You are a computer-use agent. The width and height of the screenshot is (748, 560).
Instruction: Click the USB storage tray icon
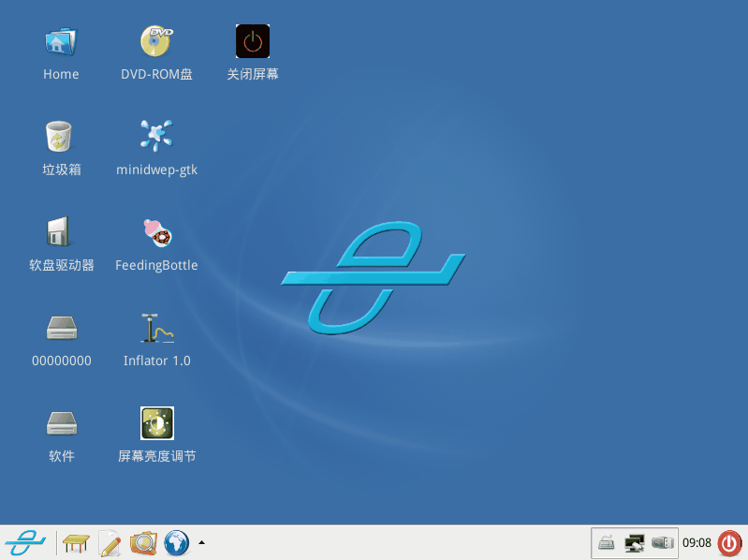663,543
